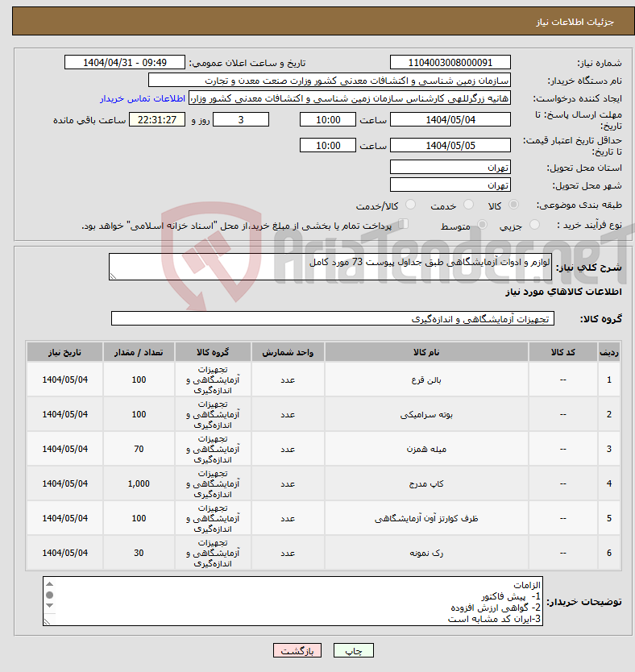The image size is (635, 672).
Task: Click the گروه کالا column header
Action: (x=213, y=352)
